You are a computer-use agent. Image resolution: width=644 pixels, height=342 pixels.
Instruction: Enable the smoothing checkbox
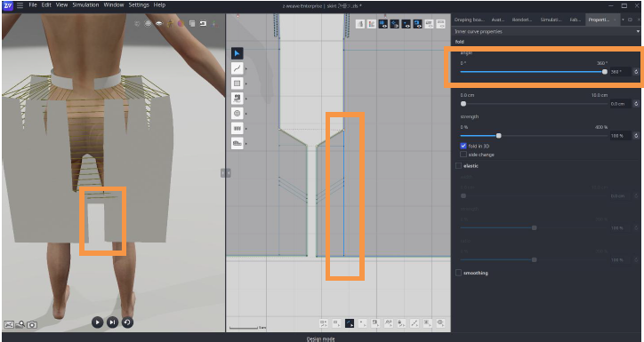(x=458, y=273)
